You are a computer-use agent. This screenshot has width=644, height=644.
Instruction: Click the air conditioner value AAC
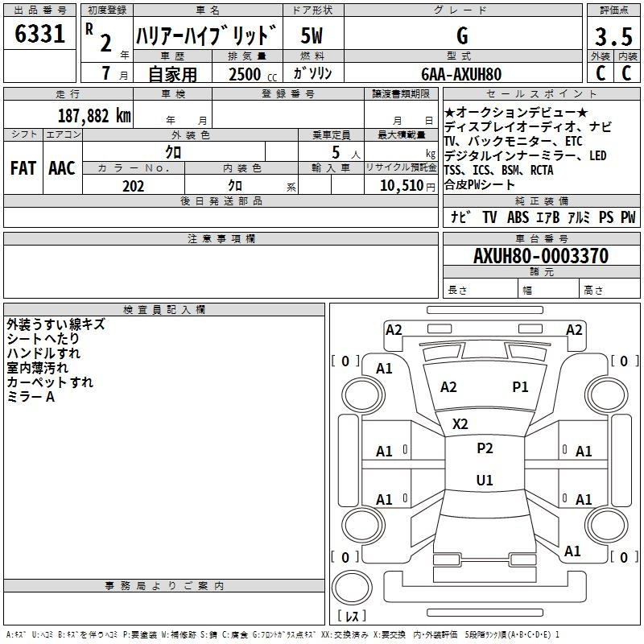[x=62, y=168]
